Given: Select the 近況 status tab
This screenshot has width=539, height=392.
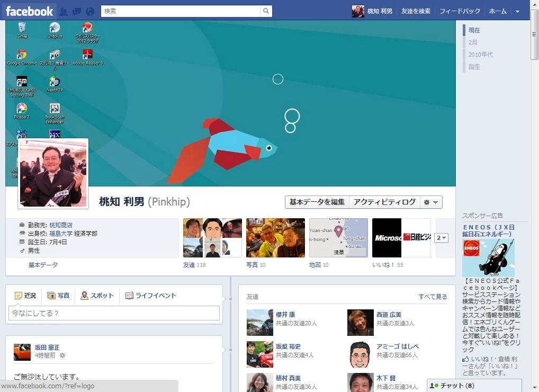Looking at the screenshot, I should coord(25,296).
